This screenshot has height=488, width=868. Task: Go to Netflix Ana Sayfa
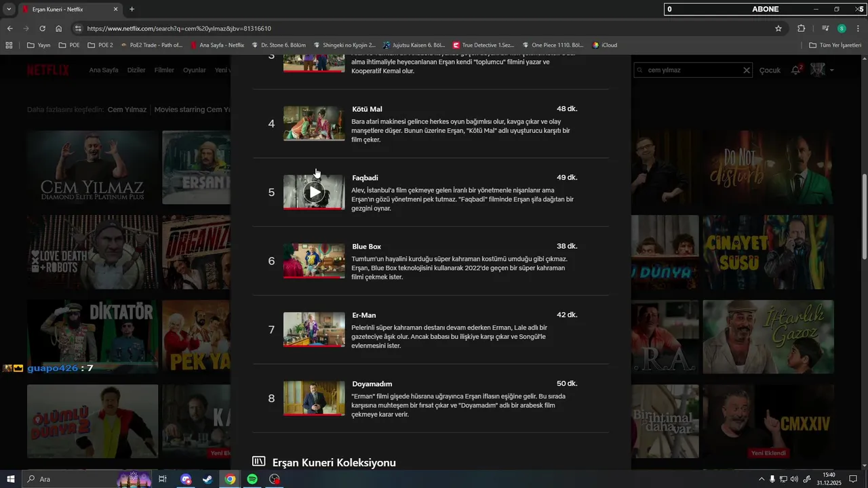click(104, 70)
